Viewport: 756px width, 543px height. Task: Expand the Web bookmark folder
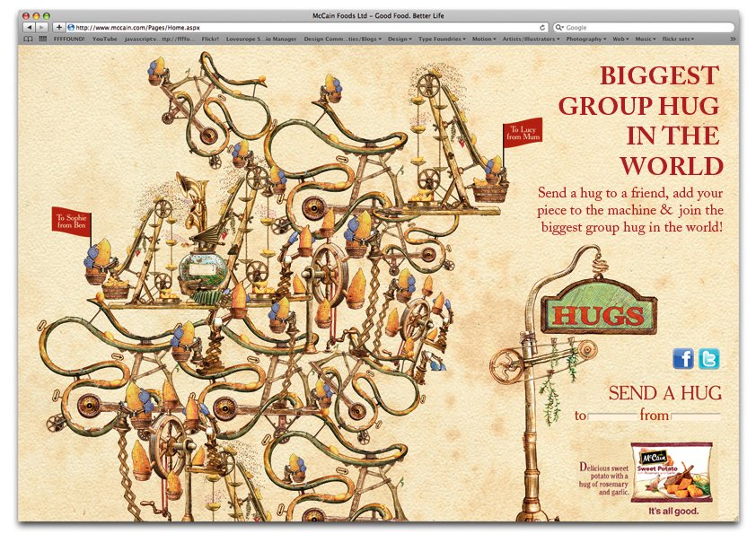point(620,39)
